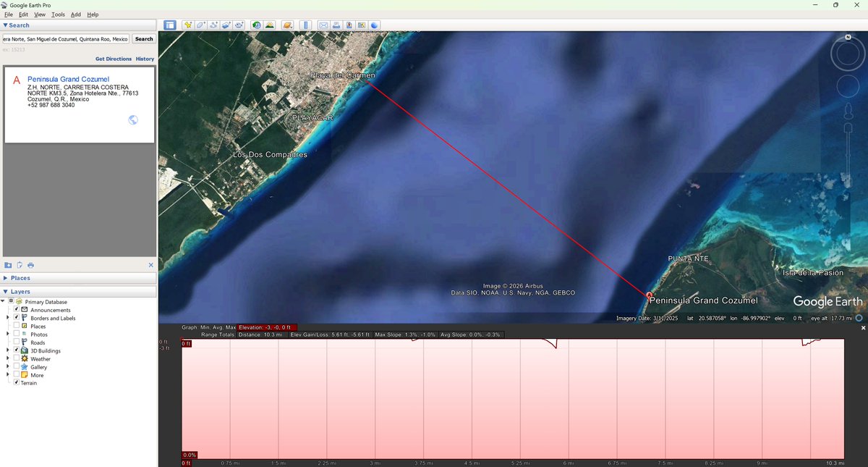Print the search results from the search panel
This screenshot has width=868, height=467.
30,265
